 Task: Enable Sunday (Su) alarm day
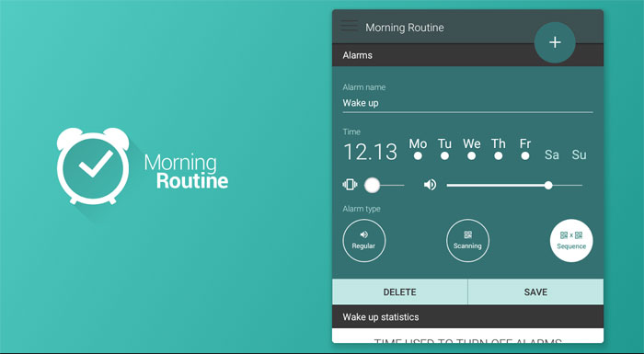click(x=579, y=154)
